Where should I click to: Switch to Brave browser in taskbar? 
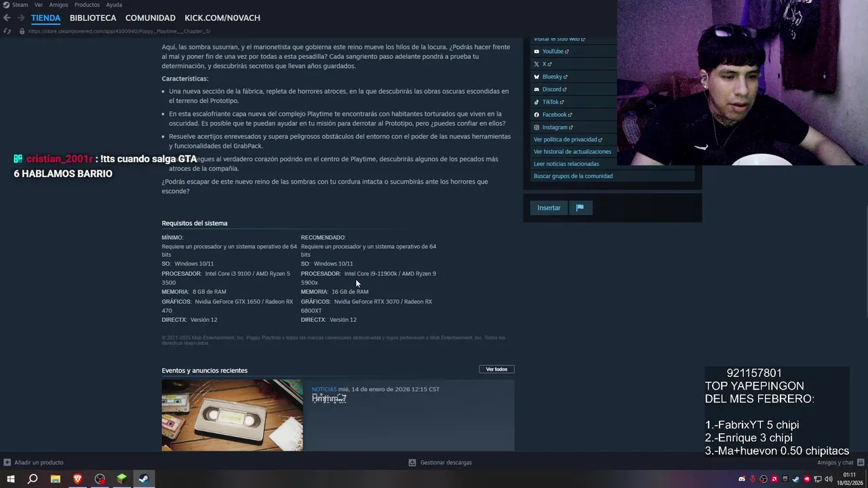tap(77, 479)
